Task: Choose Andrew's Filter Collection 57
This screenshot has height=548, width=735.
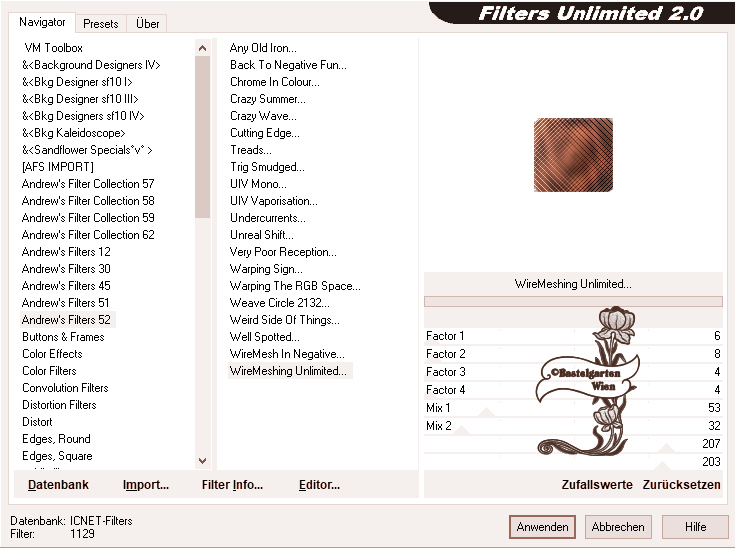Action: click(88, 184)
